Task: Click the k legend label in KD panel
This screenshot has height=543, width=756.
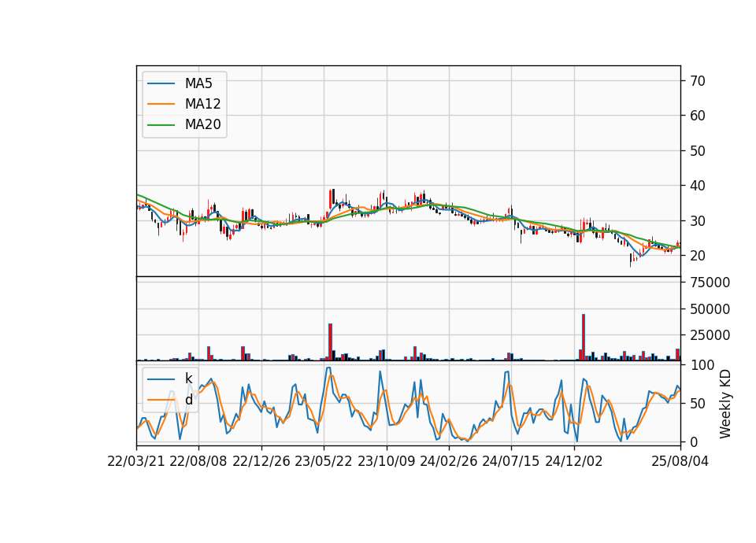Action: tap(188, 379)
